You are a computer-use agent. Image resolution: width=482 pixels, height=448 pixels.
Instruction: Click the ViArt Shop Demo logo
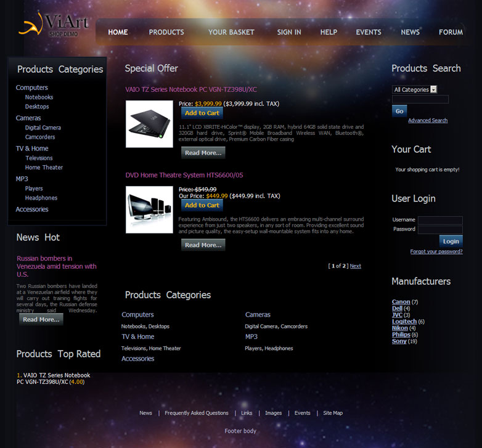click(x=54, y=25)
